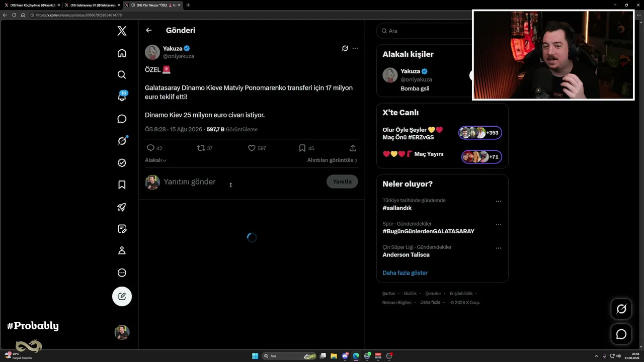
Task: Open the #sallandık trending topic
Action: pyautogui.click(x=397, y=208)
